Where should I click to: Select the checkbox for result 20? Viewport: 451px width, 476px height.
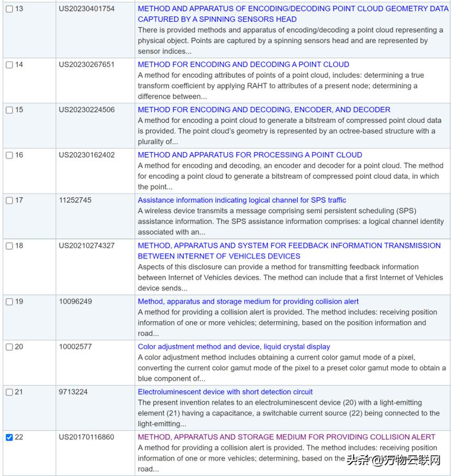click(x=9, y=347)
